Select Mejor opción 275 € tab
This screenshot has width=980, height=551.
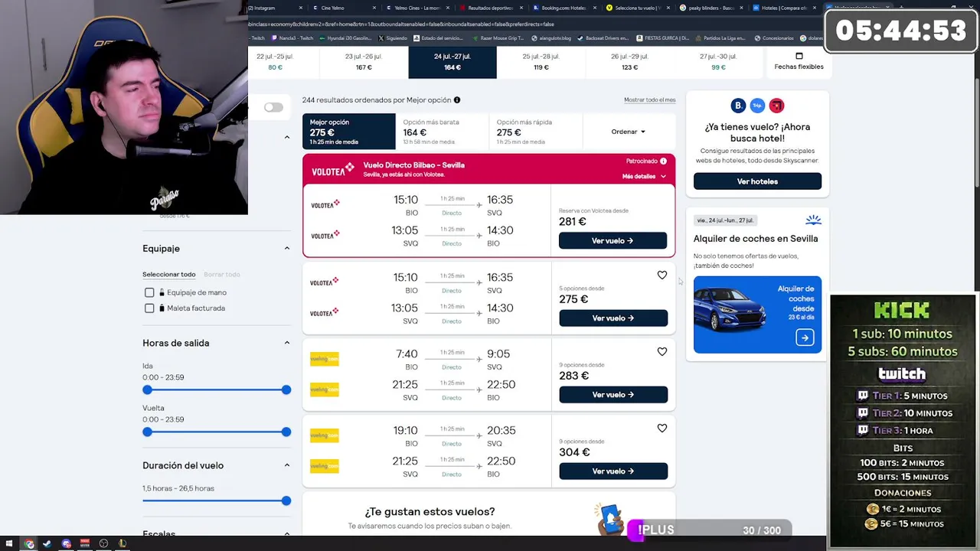pos(349,132)
